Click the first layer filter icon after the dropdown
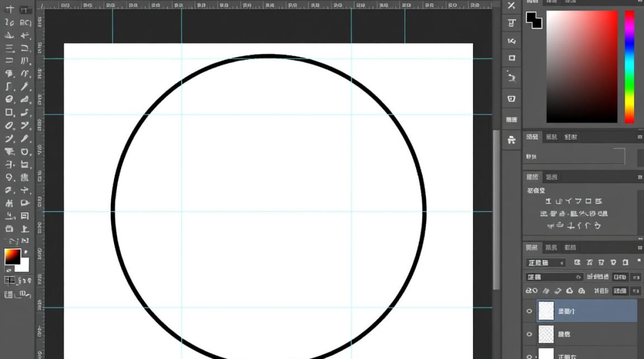This screenshot has width=644, height=359. (577, 262)
